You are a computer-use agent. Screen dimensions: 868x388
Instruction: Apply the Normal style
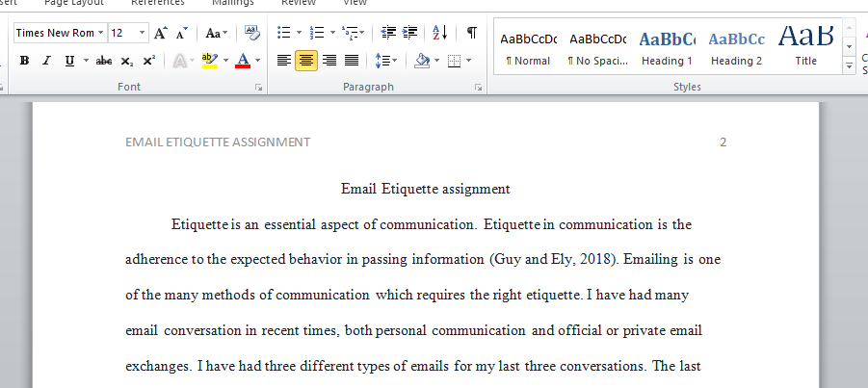click(x=528, y=46)
